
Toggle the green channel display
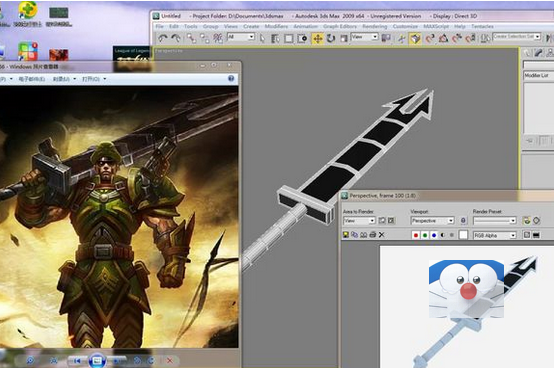[x=425, y=235]
